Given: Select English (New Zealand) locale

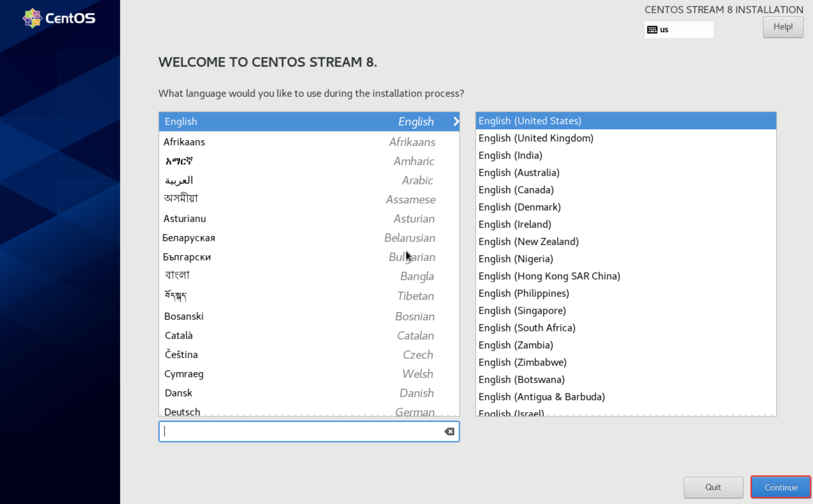Looking at the screenshot, I should tap(626, 242).
